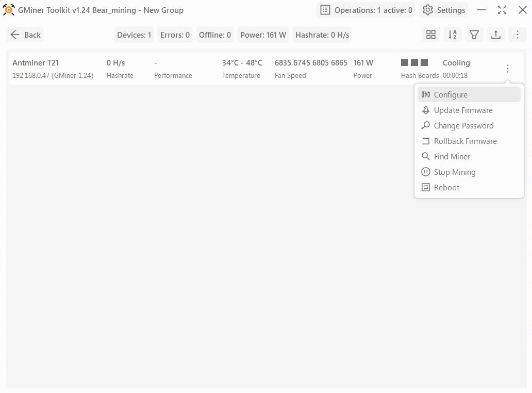Click the first hash board square
This screenshot has width=532, height=393.
[x=405, y=62]
